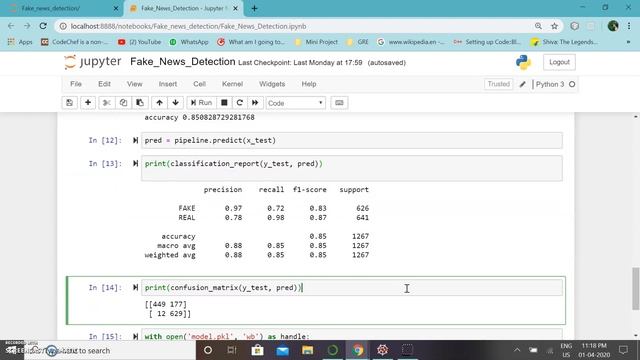The height and width of the screenshot is (360, 640).
Task: Move selected cell up arrow
Action: (159, 103)
